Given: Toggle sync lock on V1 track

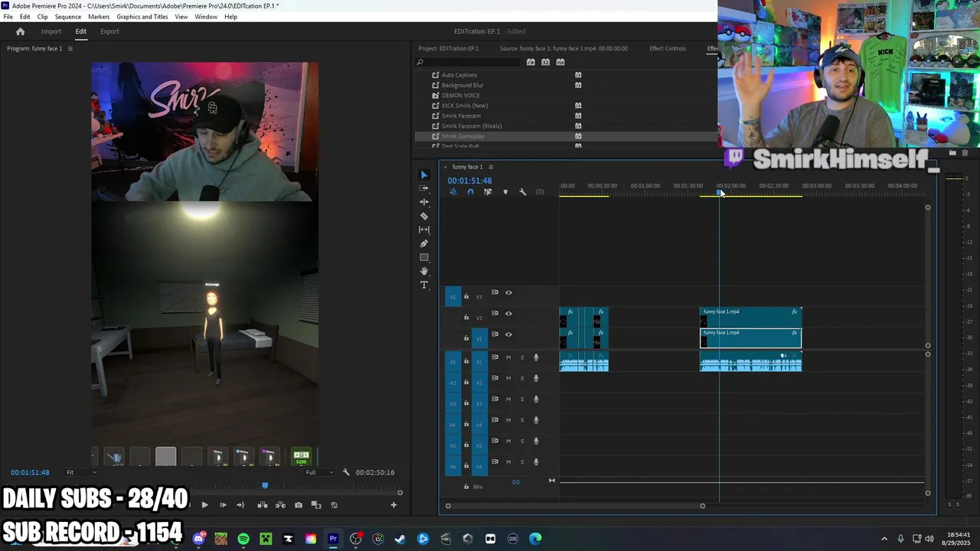Looking at the screenshot, I should click(x=495, y=334).
